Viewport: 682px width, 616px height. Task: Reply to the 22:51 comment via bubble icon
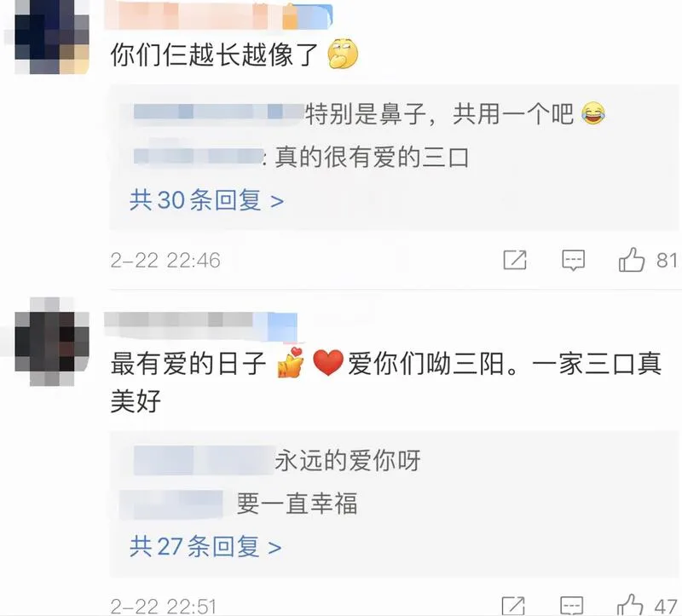click(571, 606)
